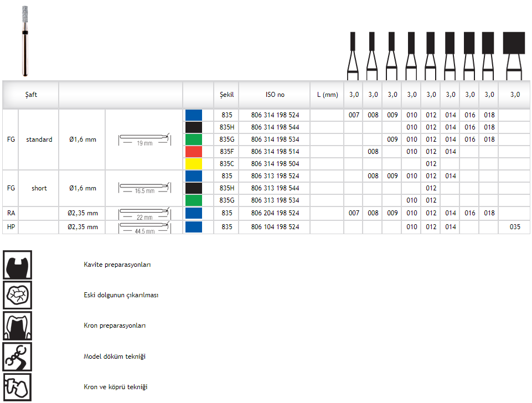Click the 035 size cell in HP row
Screen dimensions: 532x403
coord(514,227)
